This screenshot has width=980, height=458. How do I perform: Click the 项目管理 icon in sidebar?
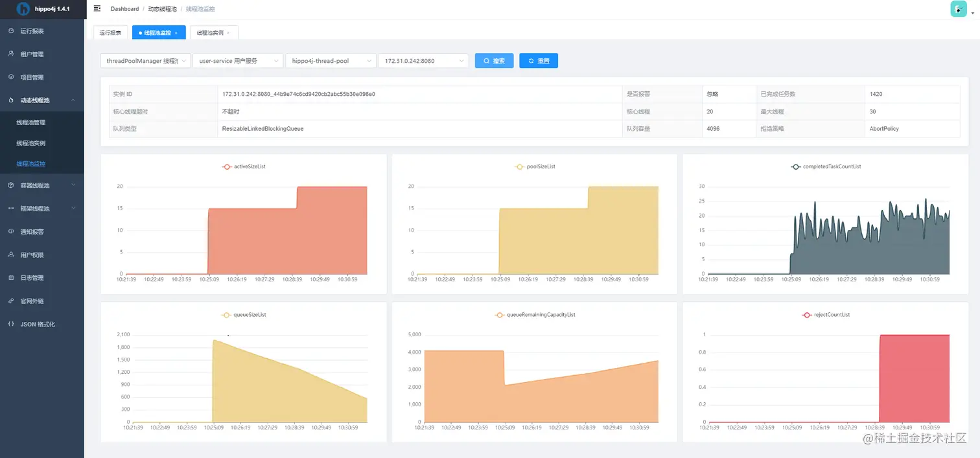11,77
